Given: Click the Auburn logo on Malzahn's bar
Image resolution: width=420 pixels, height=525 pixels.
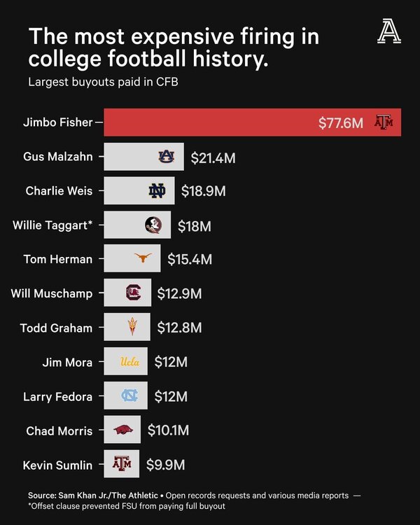Looking at the screenshot, I should coord(166,157).
